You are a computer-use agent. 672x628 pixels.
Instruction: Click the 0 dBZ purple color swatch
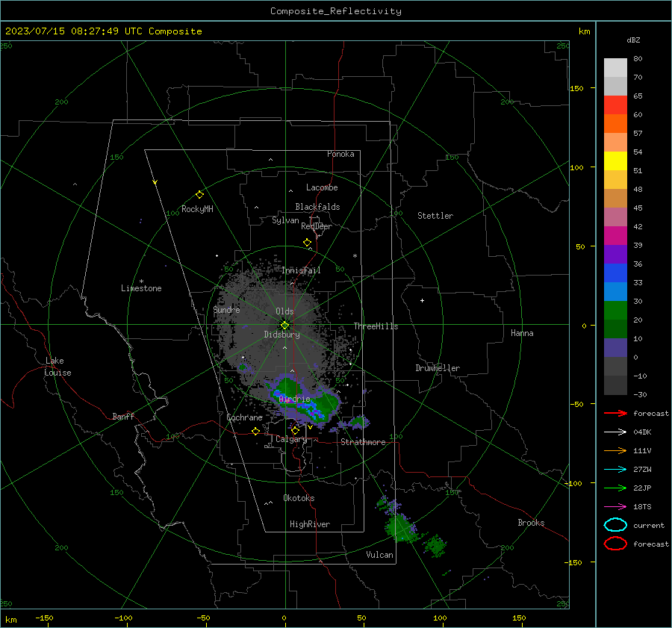pyautogui.click(x=615, y=348)
